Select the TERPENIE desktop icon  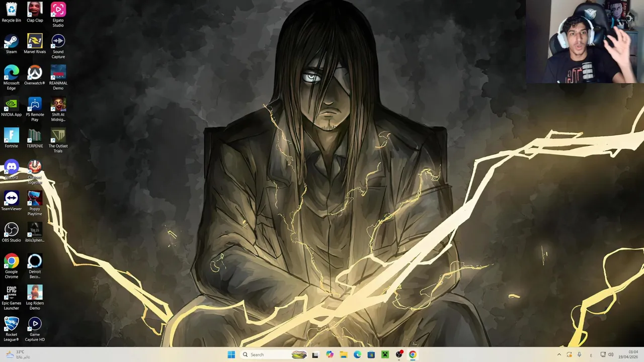tap(35, 138)
